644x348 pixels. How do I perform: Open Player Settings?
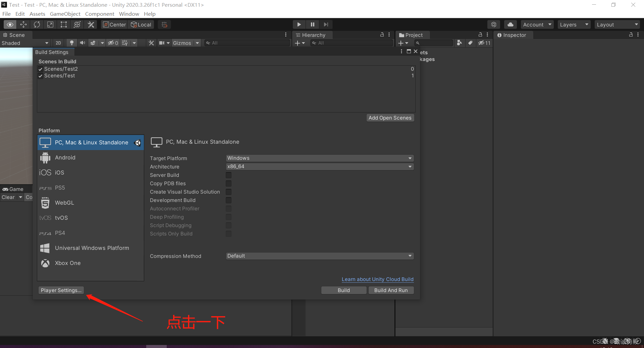pyautogui.click(x=61, y=290)
